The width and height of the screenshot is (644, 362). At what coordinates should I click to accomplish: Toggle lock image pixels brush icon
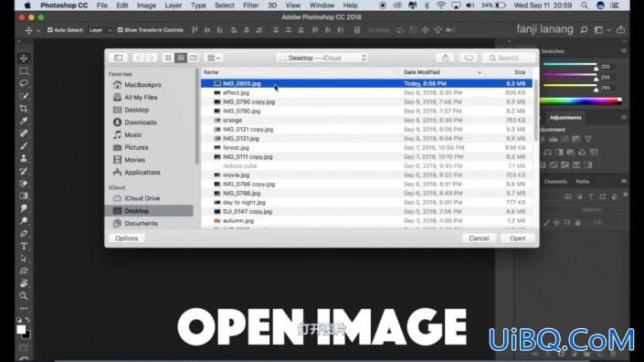pos(546,223)
